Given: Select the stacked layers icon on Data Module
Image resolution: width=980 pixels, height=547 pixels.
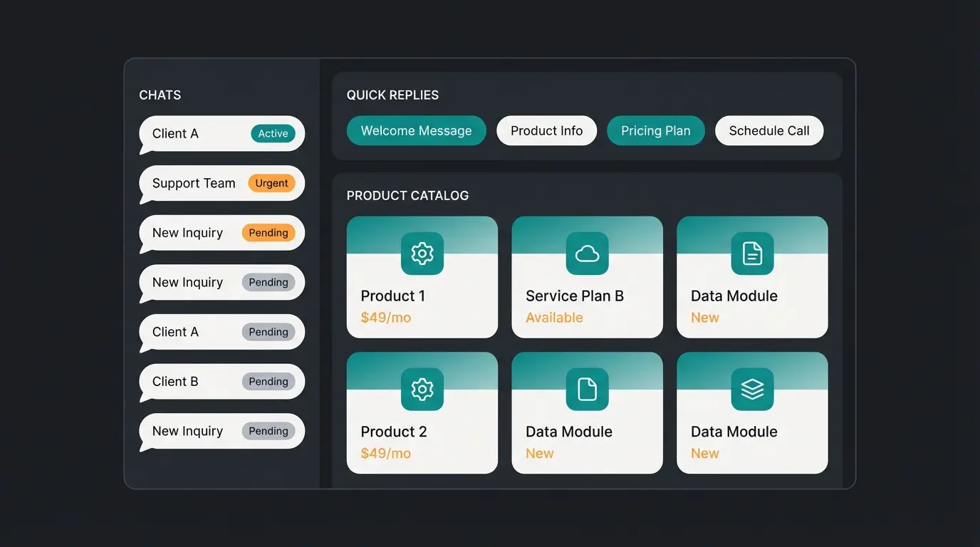Looking at the screenshot, I should 752,389.
